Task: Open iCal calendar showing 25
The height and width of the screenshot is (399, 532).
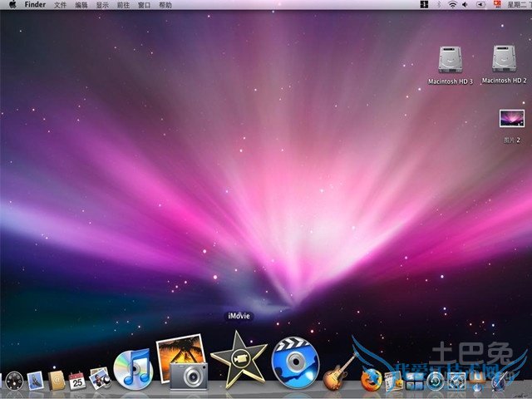Action: click(77, 381)
